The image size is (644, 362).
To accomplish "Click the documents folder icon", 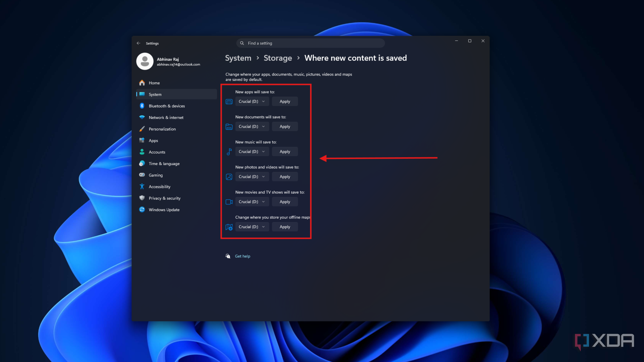I will [x=229, y=127].
